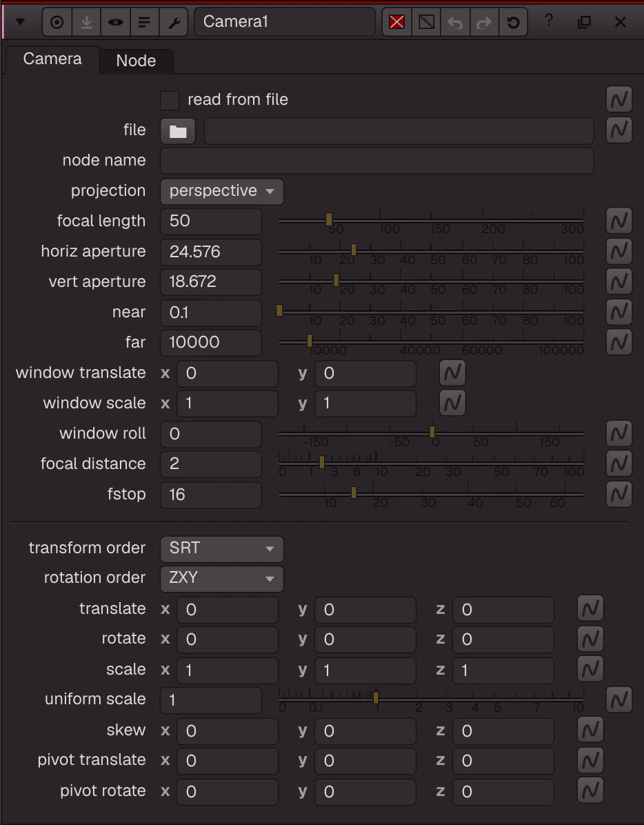The height and width of the screenshot is (825, 644).
Task: Click the text lines icon in header
Action: 144,22
